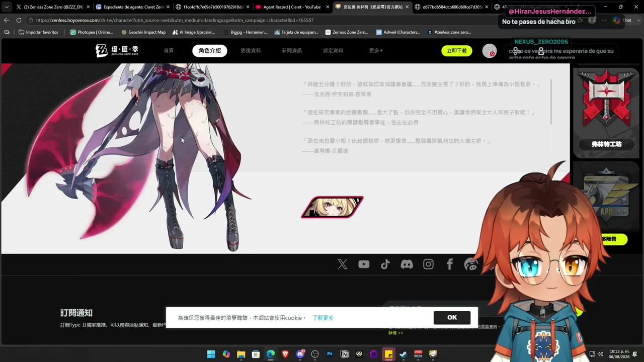The width and height of the screenshot is (644, 362).
Task: Click the 訂閱通知 heading text
Action: 76,313
